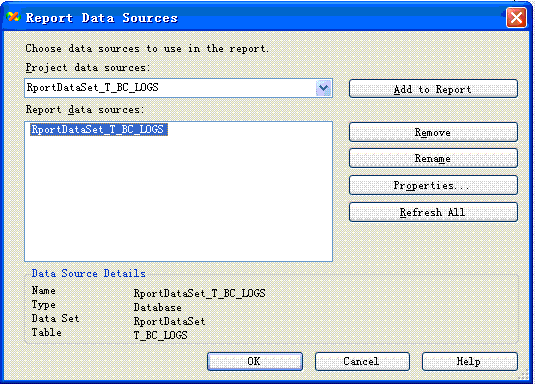This screenshot has height=385, width=536.
Task: Click the Add to Report button
Action: coord(433,89)
